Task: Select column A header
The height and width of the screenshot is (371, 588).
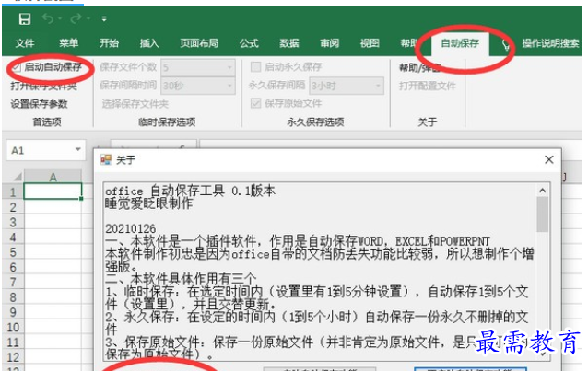Action: coord(53,177)
